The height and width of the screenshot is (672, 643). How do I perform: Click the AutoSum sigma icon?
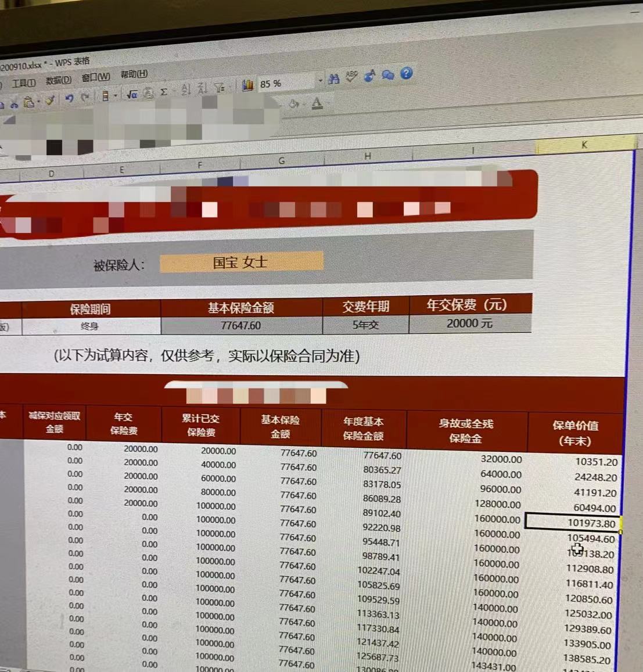[x=164, y=92]
